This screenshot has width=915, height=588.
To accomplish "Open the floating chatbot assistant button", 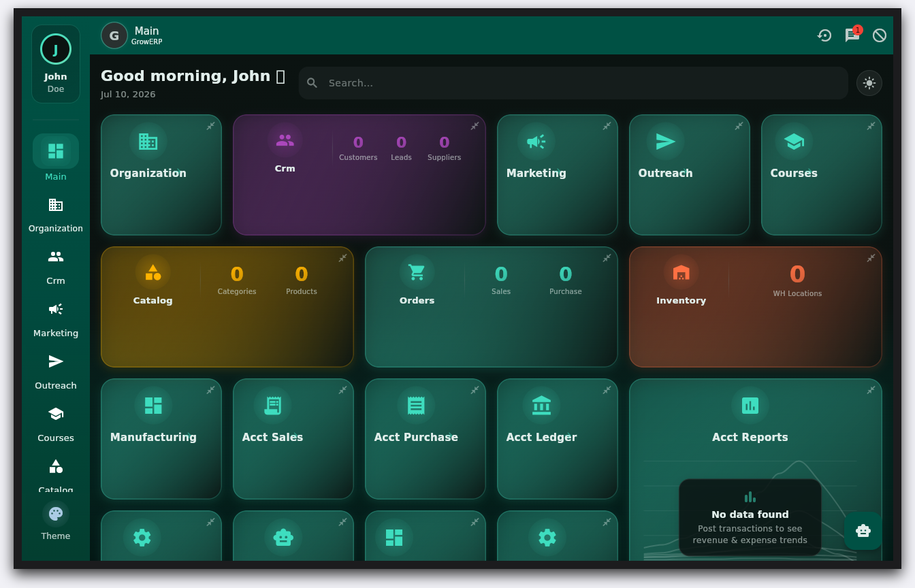I will [863, 531].
